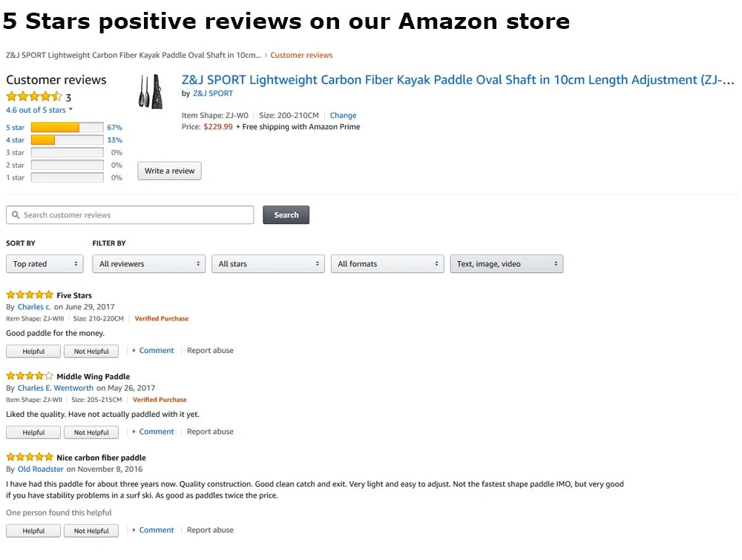Focus the Search customer reviews field
Viewport: 742px width, 560px height.
[130, 215]
